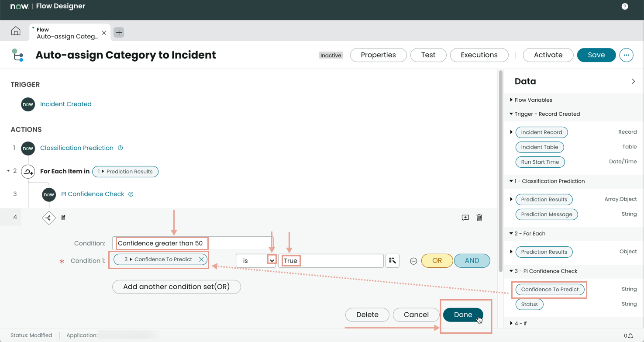Click the 'Status: Modified' status bar text
The width and height of the screenshot is (644, 342).
coord(31,335)
